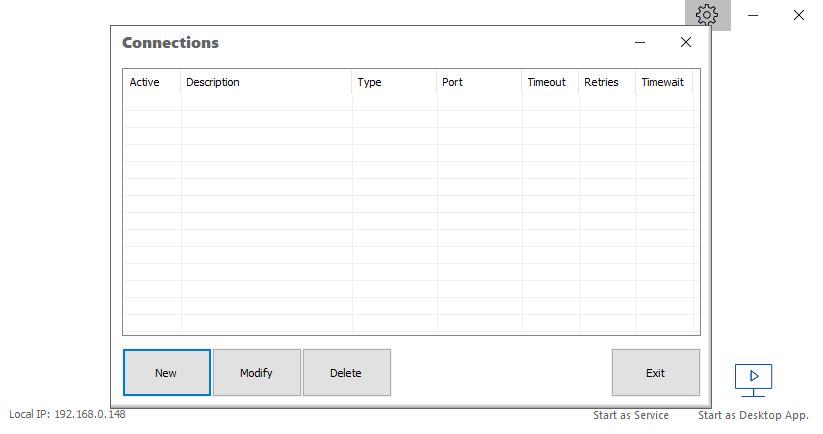Screen dimensions: 823x434
Task: Select Start as Service
Action: click(630, 415)
